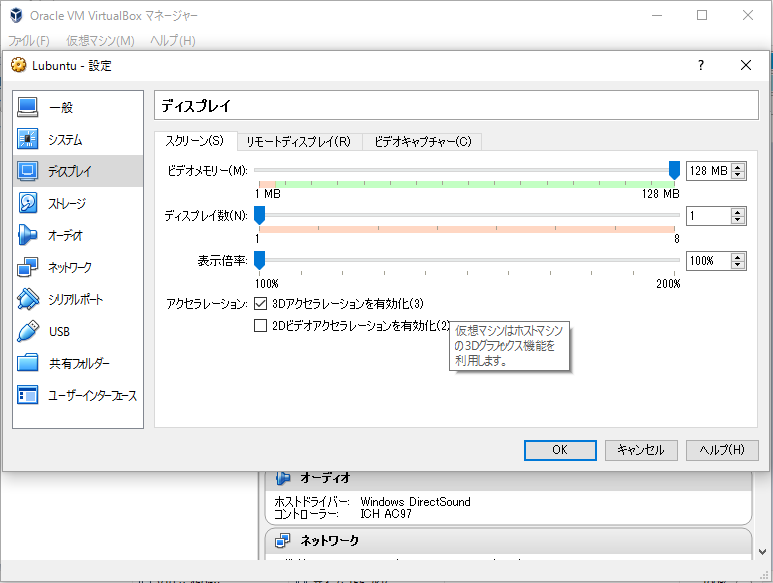Increase scale factor with up arrow
The width and height of the screenshot is (773, 583).
pyautogui.click(x=738, y=257)
